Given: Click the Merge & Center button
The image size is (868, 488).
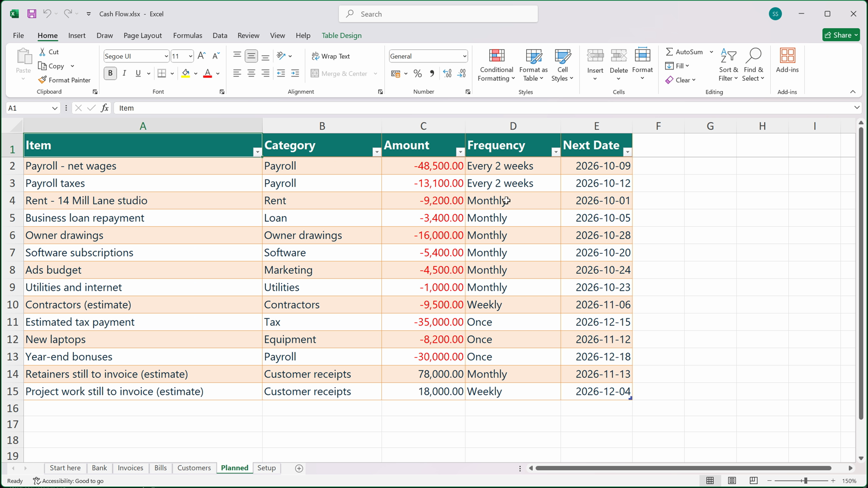Looking at the screenshot, I should 339,73.
